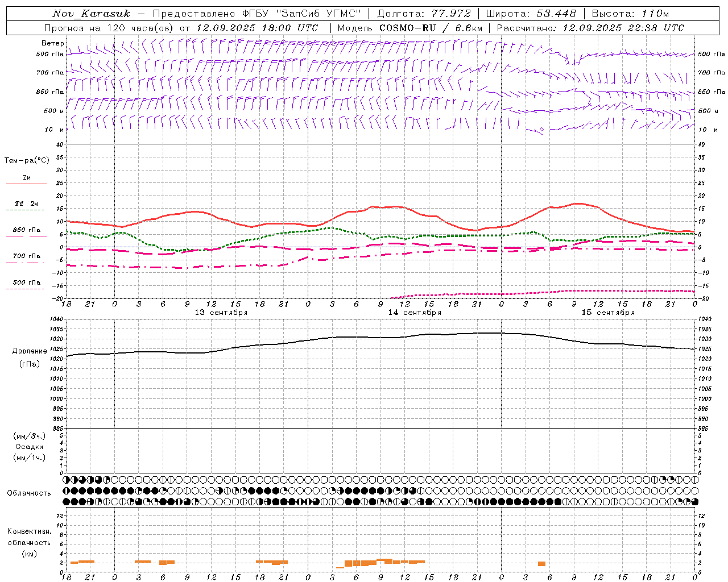728x582 pixels.
Task: Click the 'Облачность' cloud cover row label
Action: point(29,493)
